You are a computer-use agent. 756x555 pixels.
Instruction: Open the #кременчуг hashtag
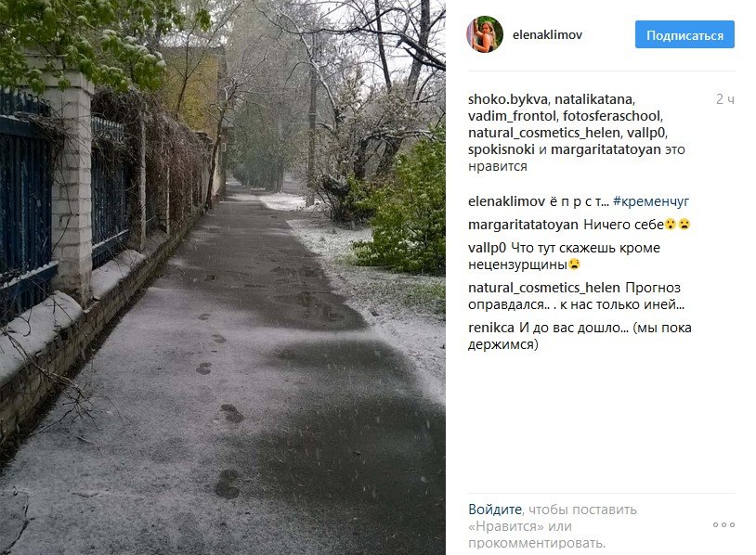(651, 200)
